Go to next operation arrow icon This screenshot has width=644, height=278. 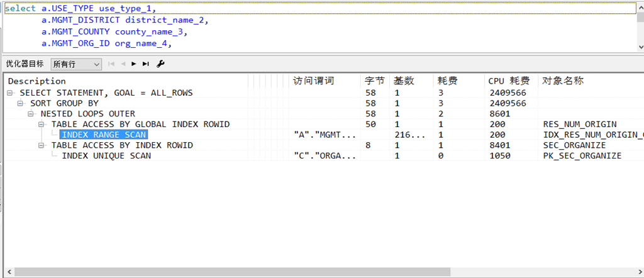pyautogui.click(x=134, y=64)
